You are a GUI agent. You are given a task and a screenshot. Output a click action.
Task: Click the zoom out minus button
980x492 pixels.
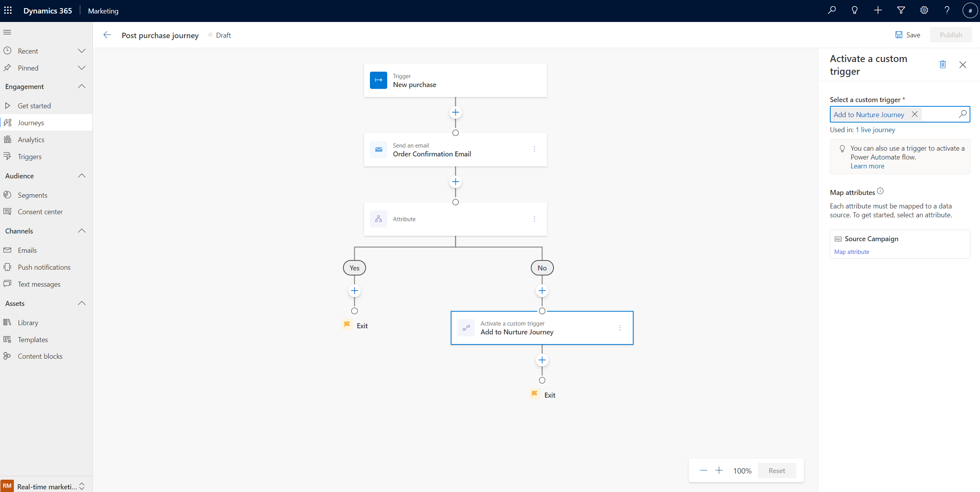[703, 470]
